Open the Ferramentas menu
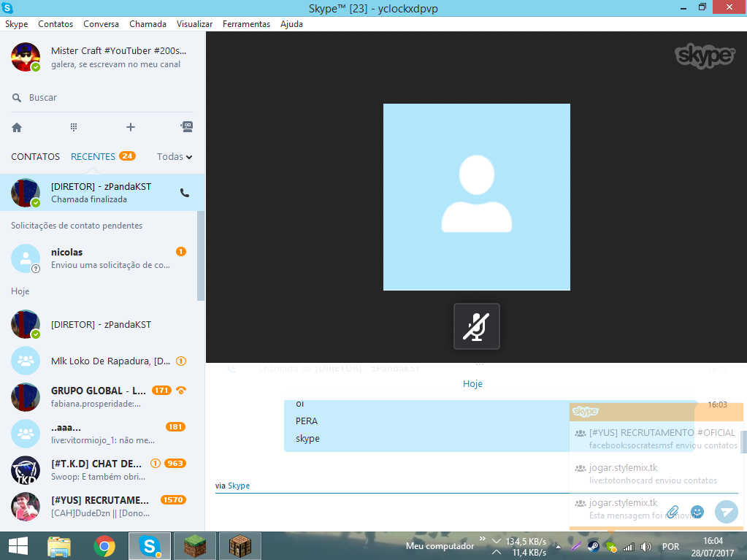The height and width of the screenshot is (560, 747). (x=246, y=24)
